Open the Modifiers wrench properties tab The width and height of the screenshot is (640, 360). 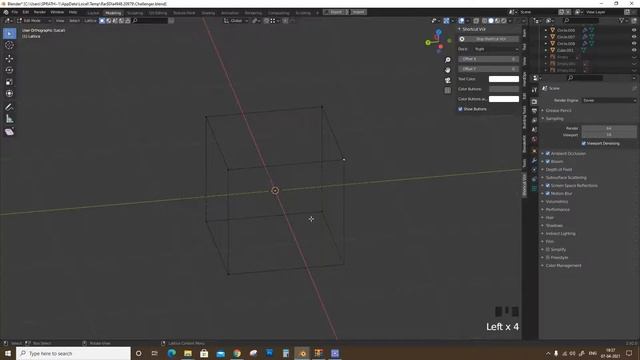534,160
